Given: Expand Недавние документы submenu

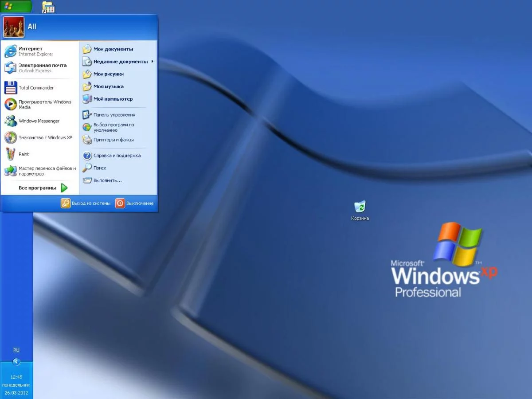Looking at the screenshot, I should click(x=118, y=62).
